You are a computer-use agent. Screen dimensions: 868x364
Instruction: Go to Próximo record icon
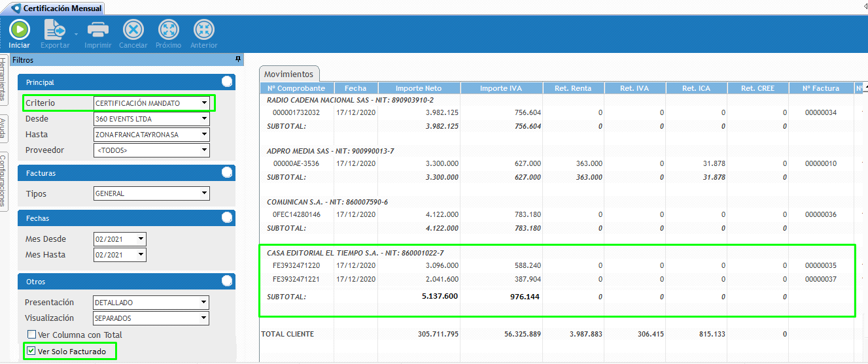tap(168, 30)
